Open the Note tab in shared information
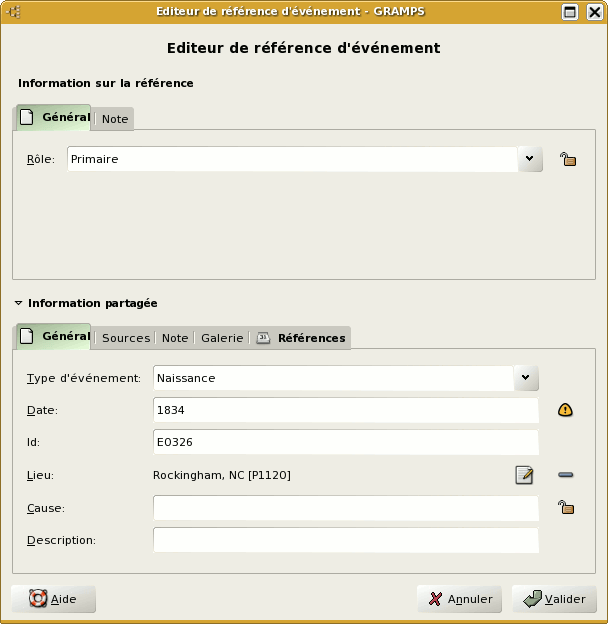The width and height of the screenshot is (608, 624). pyautogui.click(x=175, y=338)
